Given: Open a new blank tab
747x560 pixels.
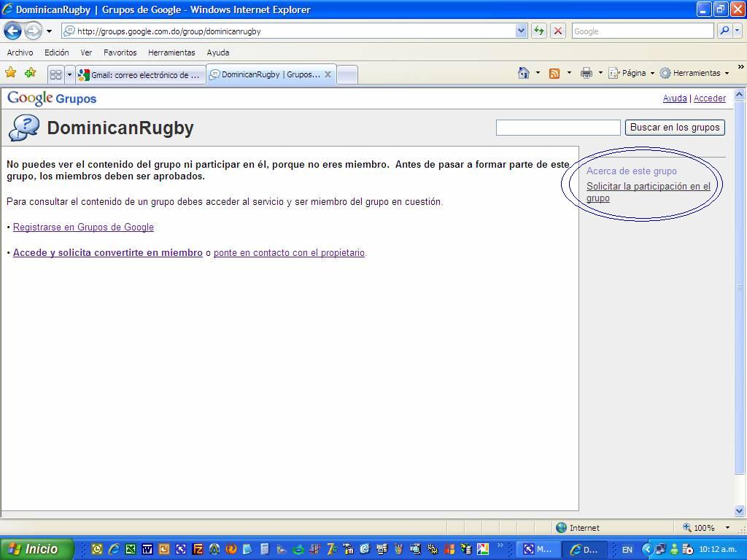Looking at the screenshot, I should point(347,75).
